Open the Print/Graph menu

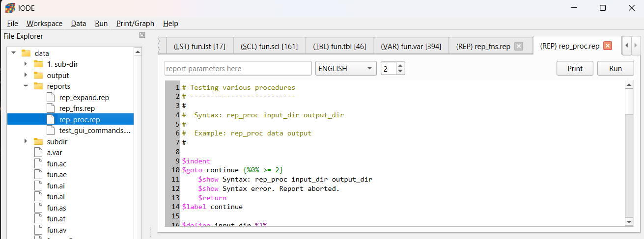pos(135,24)
